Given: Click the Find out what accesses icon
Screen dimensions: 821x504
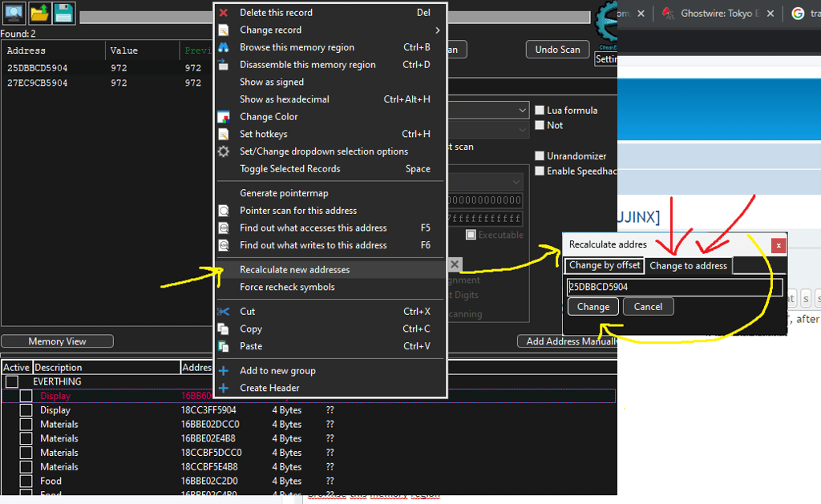Looking at the screenshot, I should click(224, 228).
